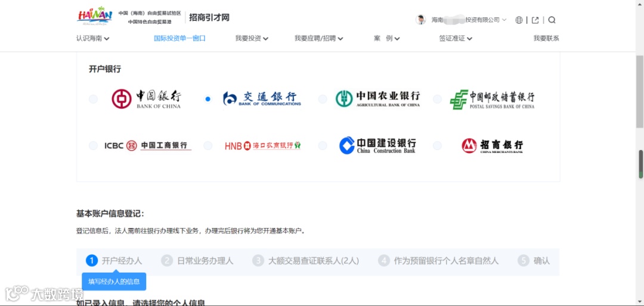
Task: Go to step 3 大额交易查证联系人(2人)
Action: pyautogui.click(x=305, y=261)
